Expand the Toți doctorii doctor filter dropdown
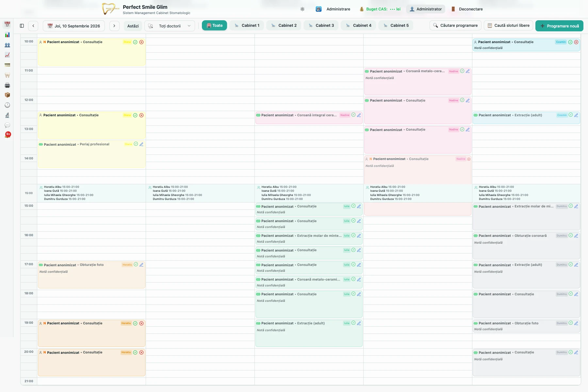 [170, 26]
